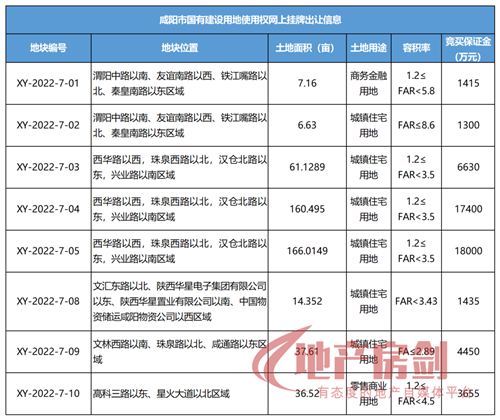Click the FAR≤8.6 ratio cell

417,125
